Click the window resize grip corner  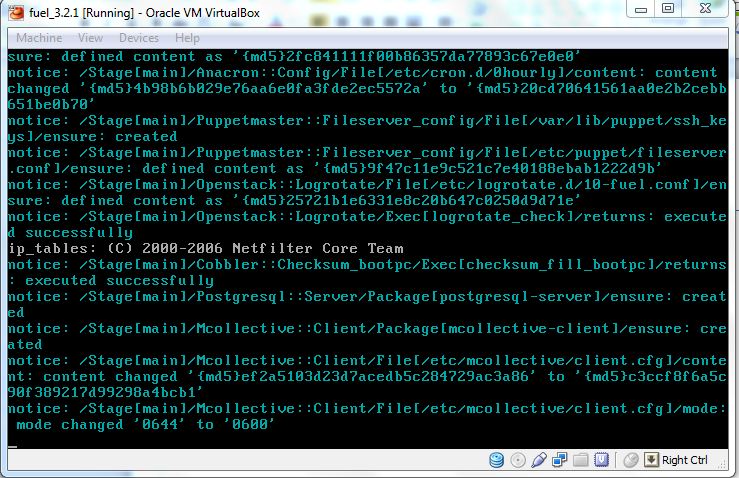(x=722, y=464)
